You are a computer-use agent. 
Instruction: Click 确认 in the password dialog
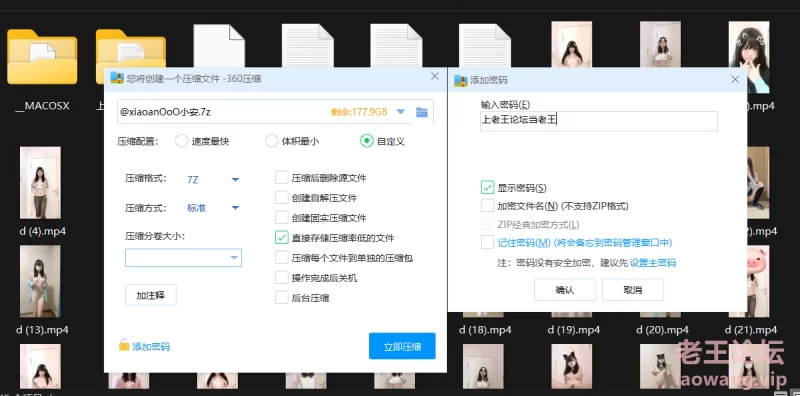[565, 290]
